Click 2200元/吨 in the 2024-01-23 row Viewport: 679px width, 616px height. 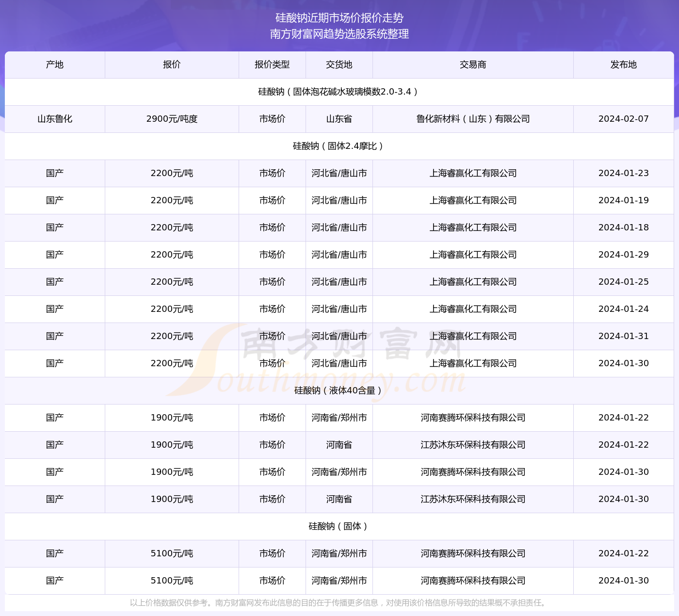click(172, 173)
